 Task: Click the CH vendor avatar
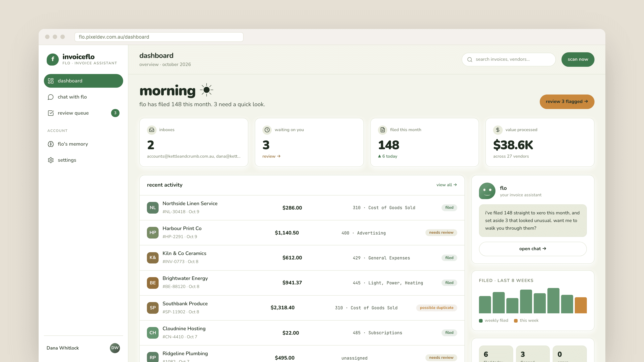pos(153,333)
